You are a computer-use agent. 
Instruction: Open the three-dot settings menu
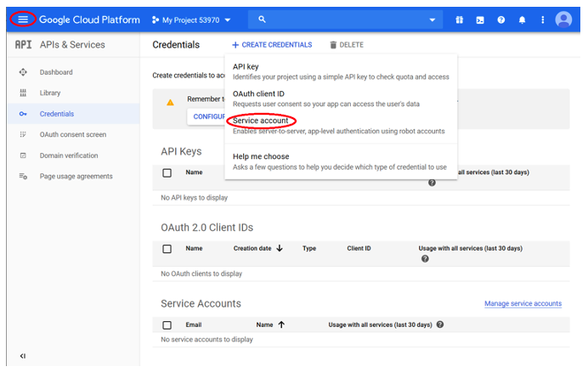click(x=543, y=20)
